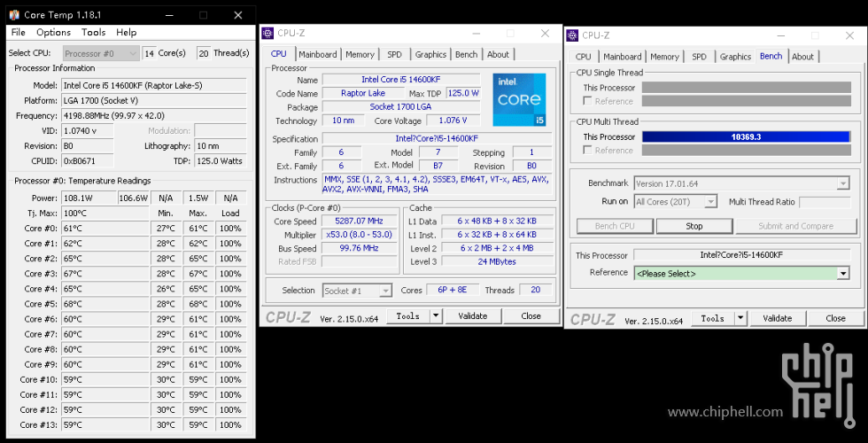Viewport: 868px width, 443px height.
Task: Select About tab in the Bench CPU-Z window
Action: (x=802, y=57)
